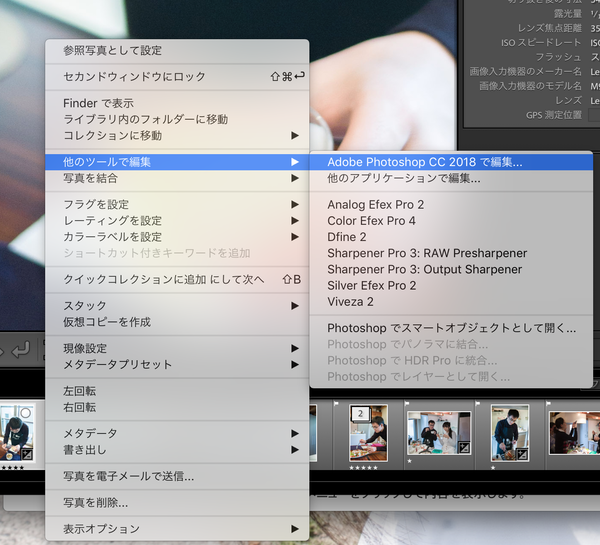
Task: Click stack count badge 2 on thumbnail
Action: point(360,413)
